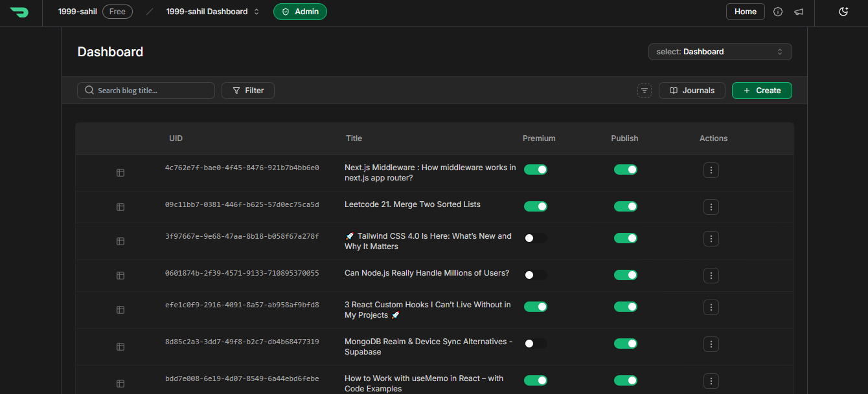Create a new blog post
The image size is (868, 394).
762,91
